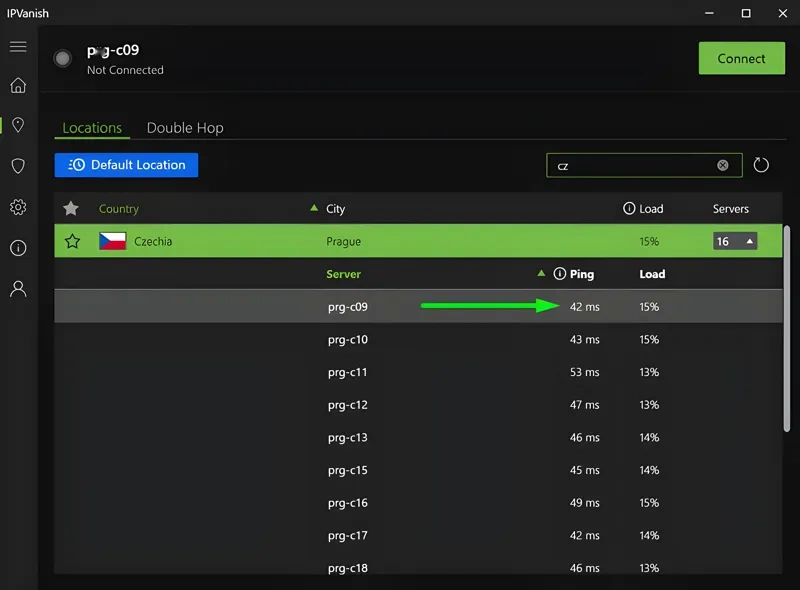Clear the search field text
The height and width of the screenshot is (590, 800).
pyautogui.click(x=722, y=165)
